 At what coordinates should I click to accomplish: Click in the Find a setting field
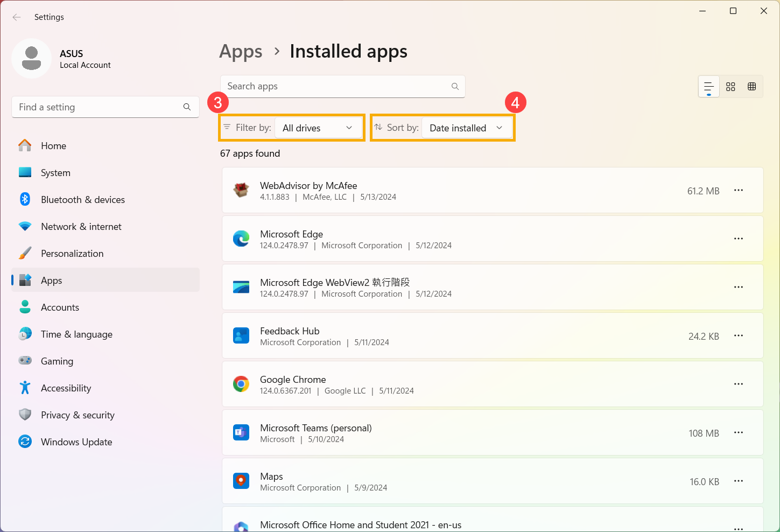pos(106,107)
